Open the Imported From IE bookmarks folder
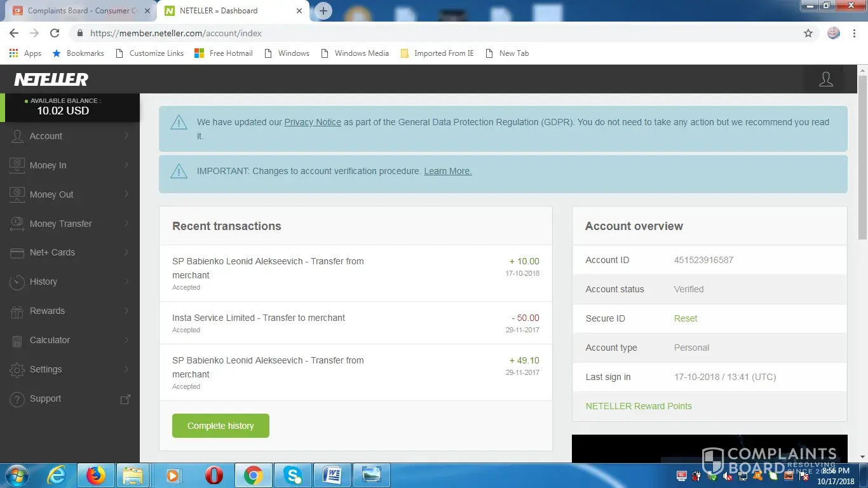Screen dimensions: 868x488 pos(437,53)
